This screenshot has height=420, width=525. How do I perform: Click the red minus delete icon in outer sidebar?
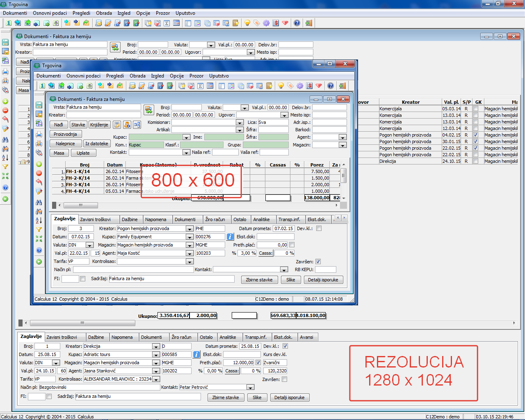coord(5,110)
